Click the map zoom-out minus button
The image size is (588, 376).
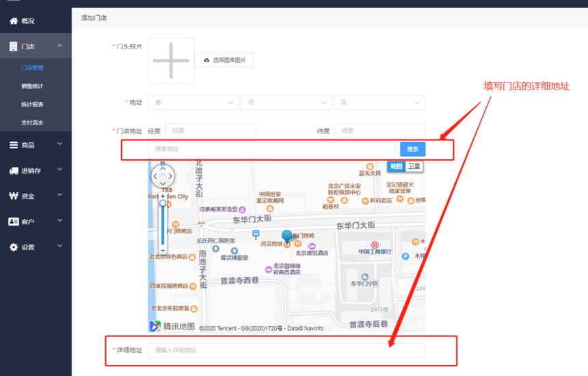(x=163, y=250)
